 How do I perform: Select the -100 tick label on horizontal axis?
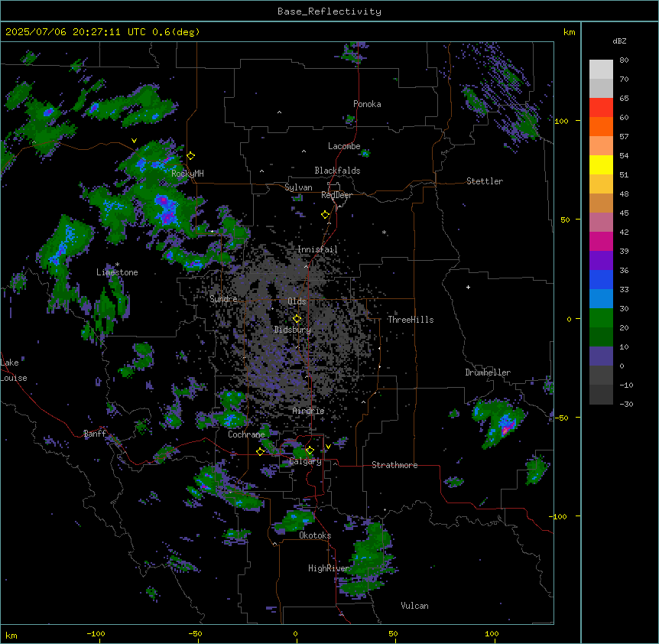96,633
